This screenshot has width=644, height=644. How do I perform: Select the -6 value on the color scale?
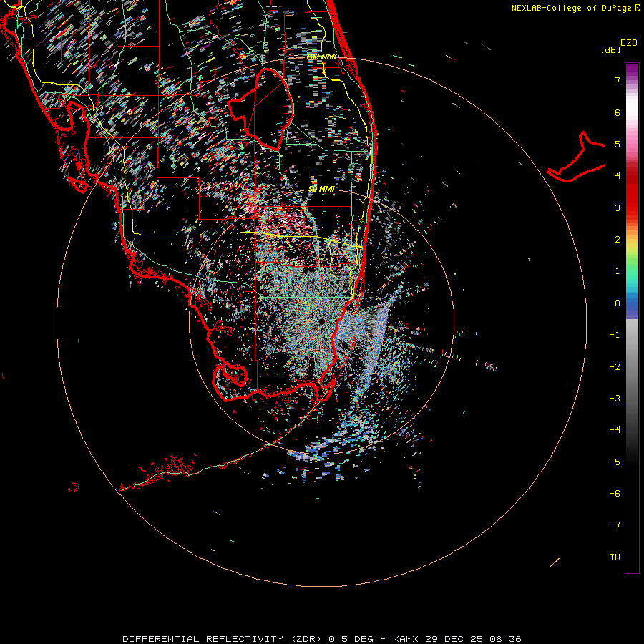615,494
